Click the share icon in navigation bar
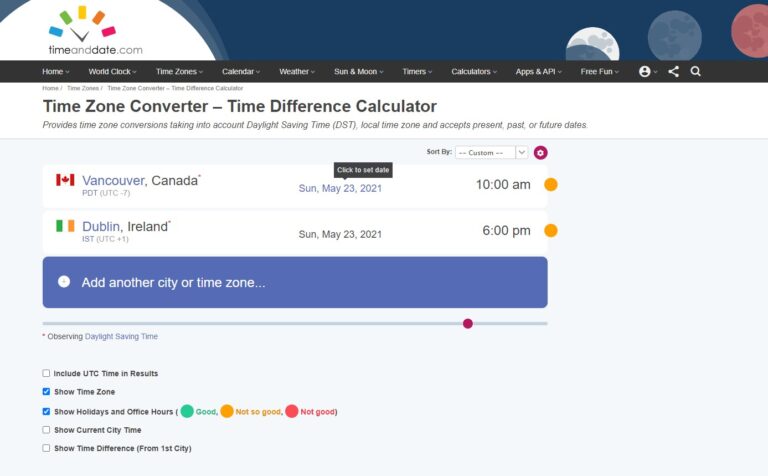 673,72
